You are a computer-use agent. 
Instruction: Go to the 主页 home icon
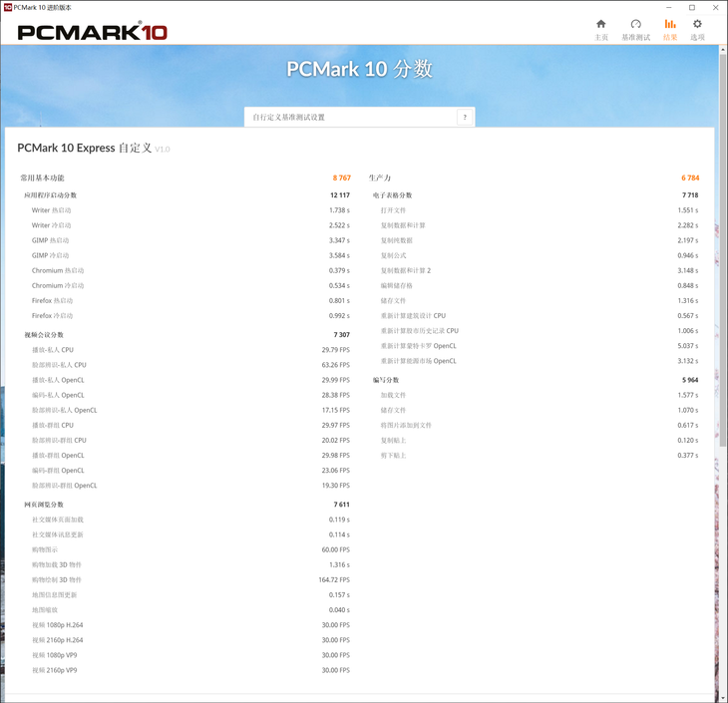pyautogui.click(x=600, y=24)
